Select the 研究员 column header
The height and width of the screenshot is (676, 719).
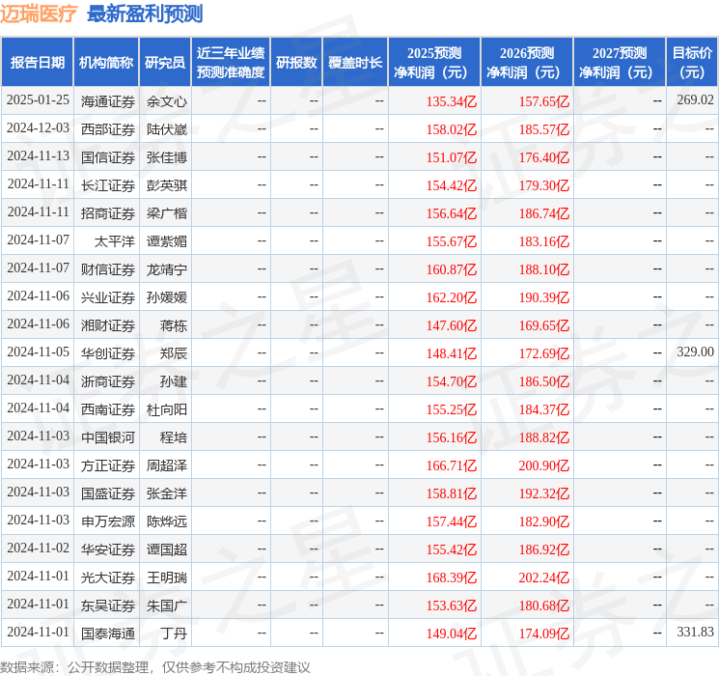click(x=165, y=62)
